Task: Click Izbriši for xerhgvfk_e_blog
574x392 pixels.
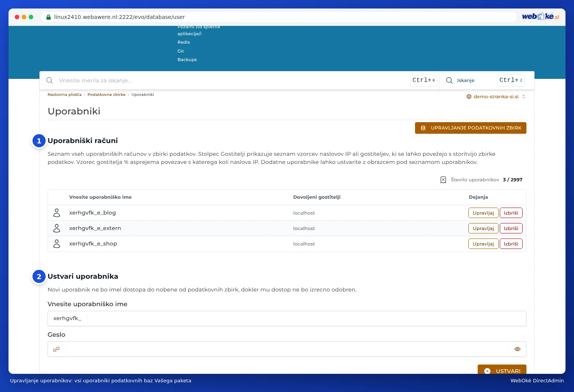Action: tap(511, 213)
